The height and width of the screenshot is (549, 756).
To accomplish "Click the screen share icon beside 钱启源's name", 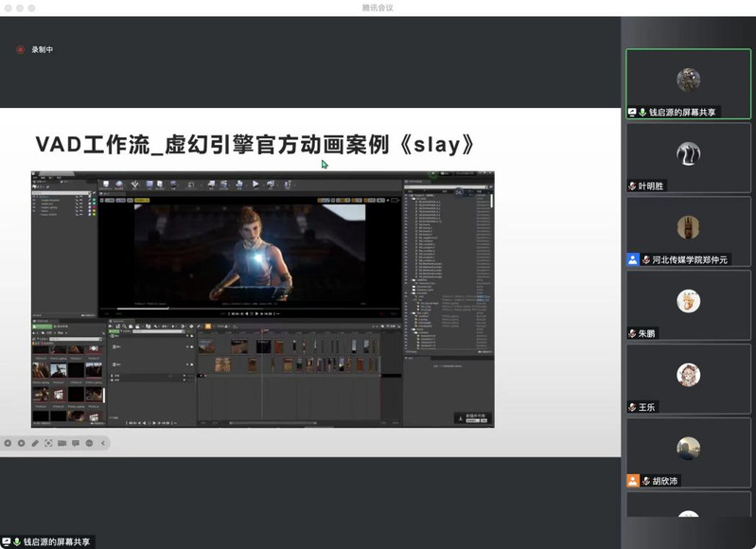I will tap(632, 112).
